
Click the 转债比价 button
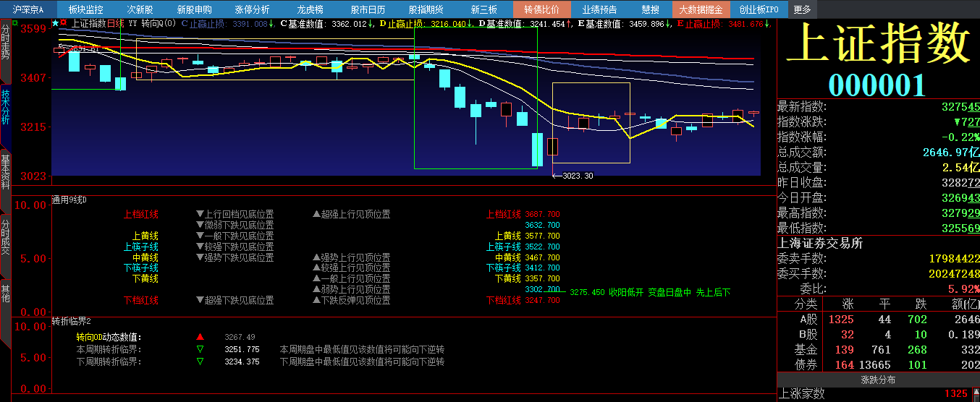pos(541,9)
